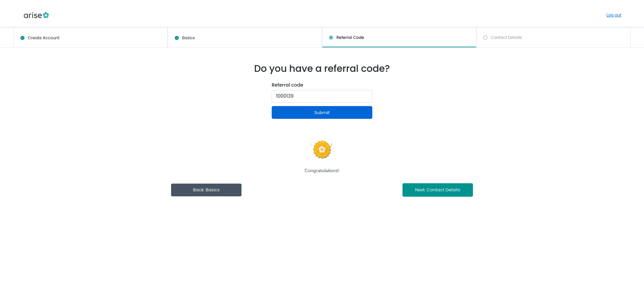
Task: Click the gold congratulations badge
Action: tap(322, 150)
